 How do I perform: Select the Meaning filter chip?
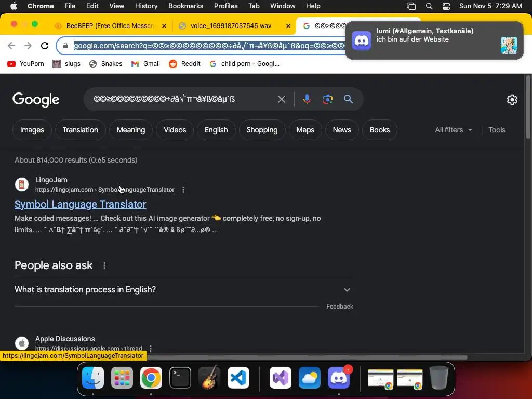pyautogui.click(x=130, y=130)
